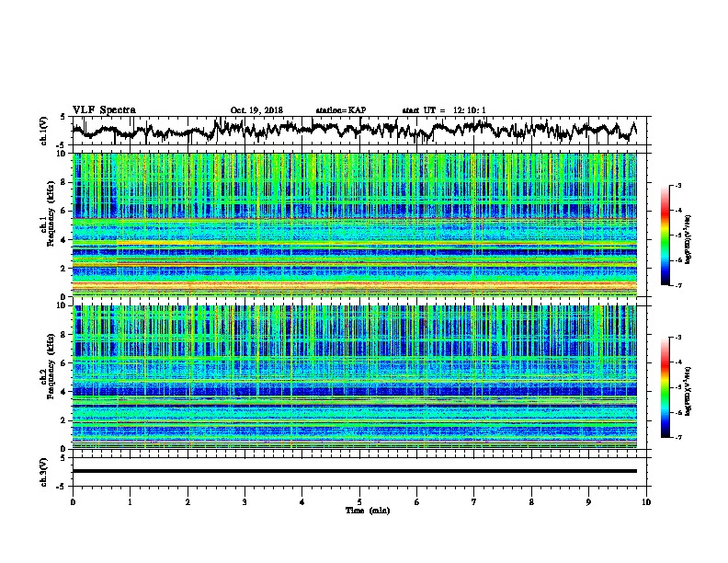Click the "VLF Spectra" plot title

point(104,110)
